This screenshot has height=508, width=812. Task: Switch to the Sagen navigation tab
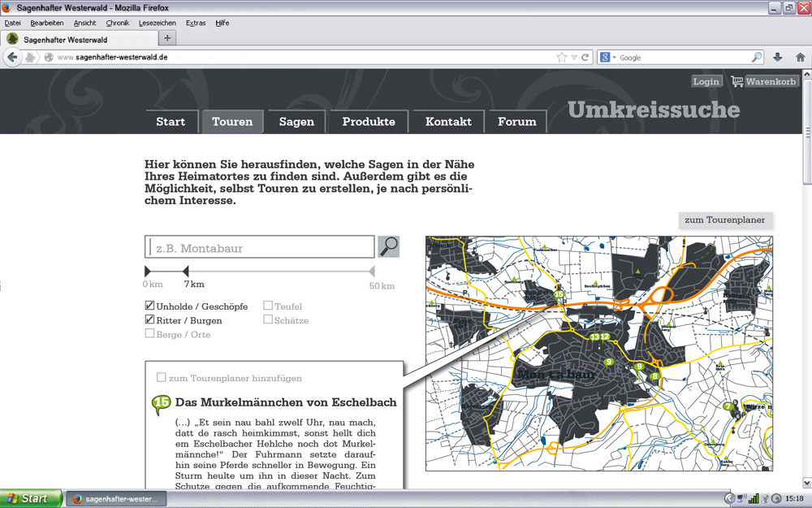296,122
